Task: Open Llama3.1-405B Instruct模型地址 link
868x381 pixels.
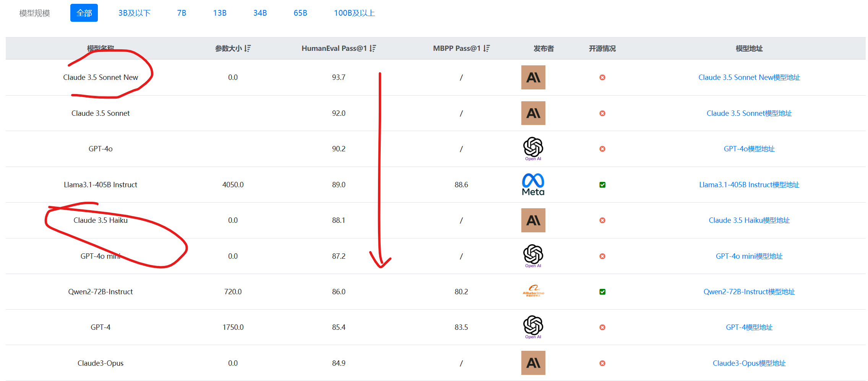Action: point(749,185)
